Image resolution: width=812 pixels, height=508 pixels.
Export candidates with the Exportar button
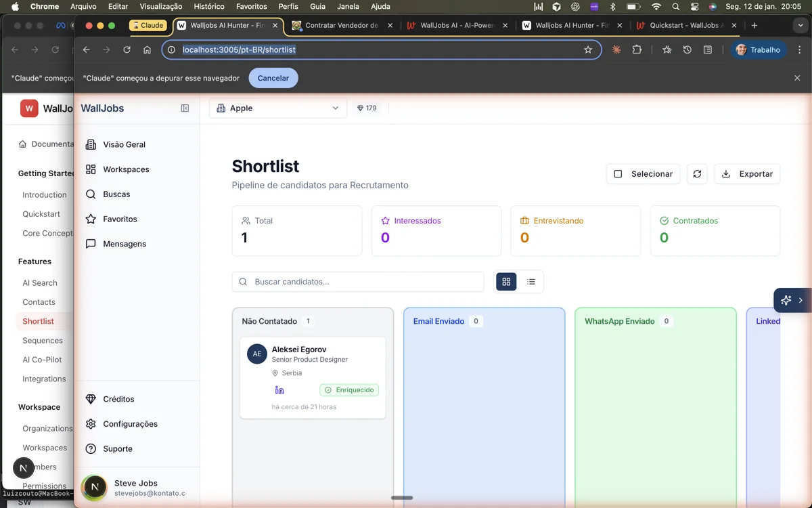click(x=747, y=173)
